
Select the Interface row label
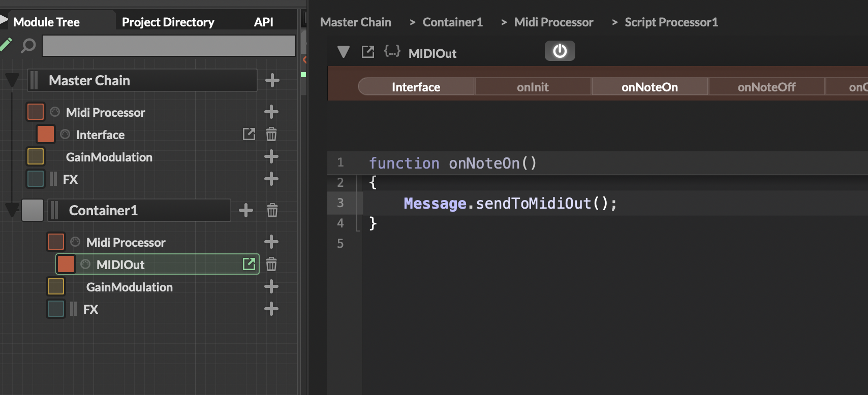point(100,135)
